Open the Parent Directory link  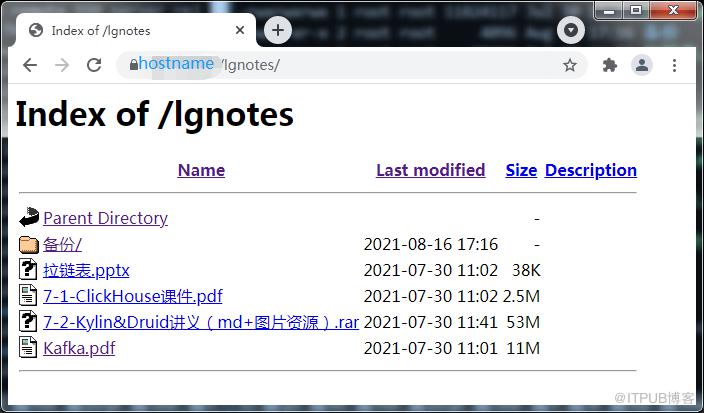click(106, 218)
